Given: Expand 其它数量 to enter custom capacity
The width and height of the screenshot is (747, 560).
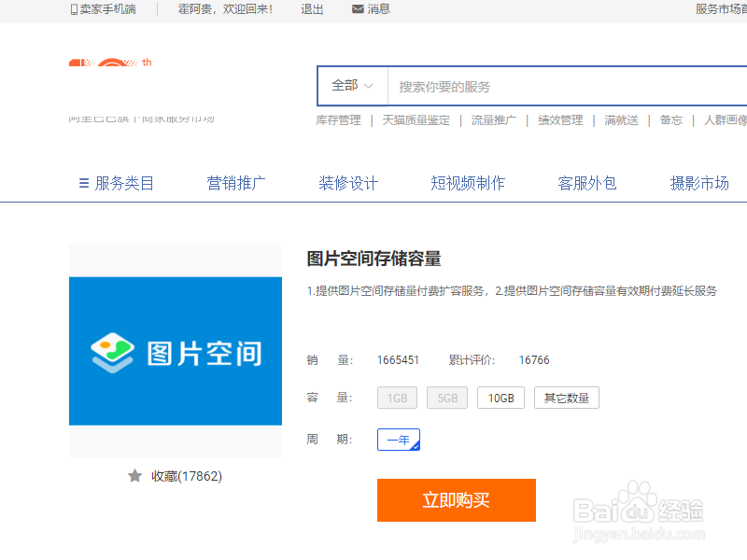Looking at the screenshot, I should click(566, 397).
